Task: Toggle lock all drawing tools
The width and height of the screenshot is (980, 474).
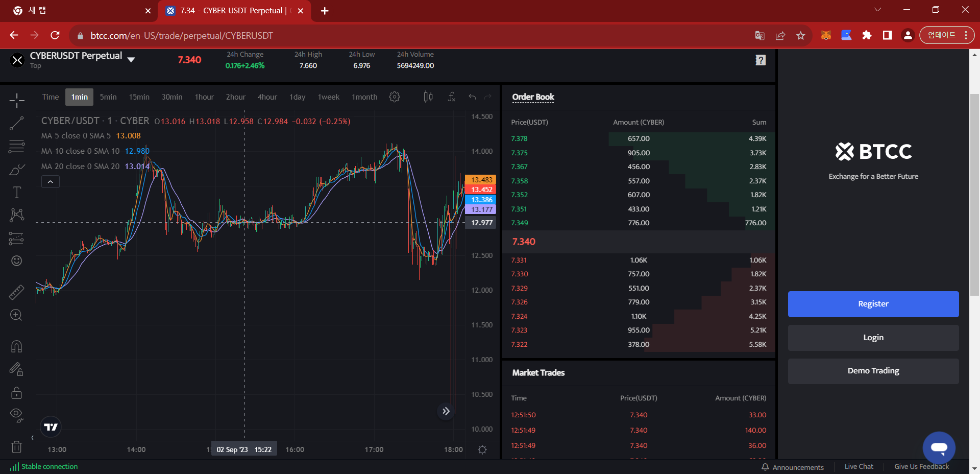Action: tap(17, 392)
